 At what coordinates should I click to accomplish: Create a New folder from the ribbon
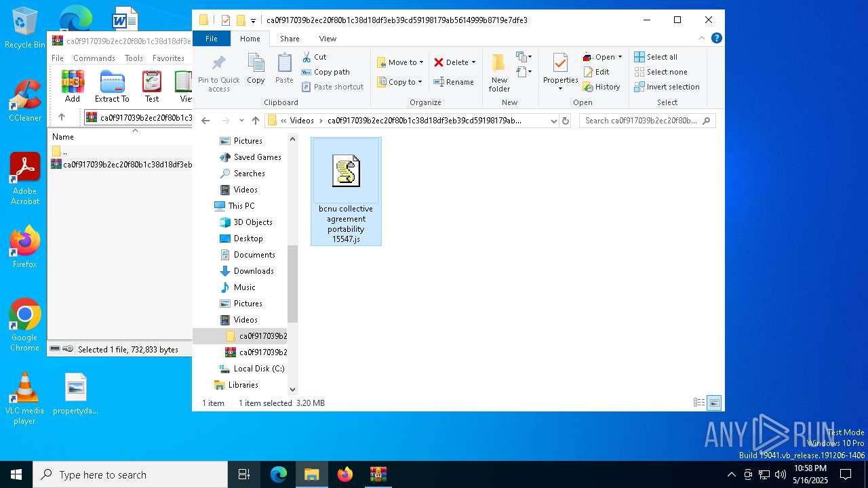click(x=499, y=73)
